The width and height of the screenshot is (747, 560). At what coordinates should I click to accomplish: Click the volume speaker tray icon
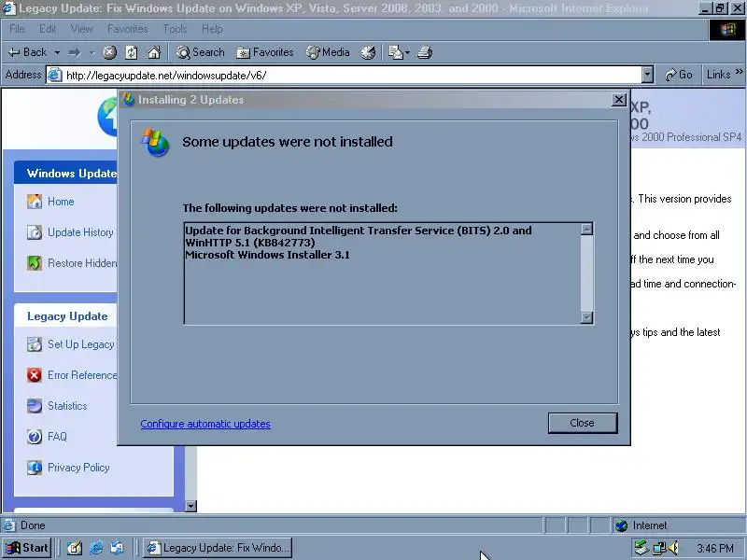(674, 548)
